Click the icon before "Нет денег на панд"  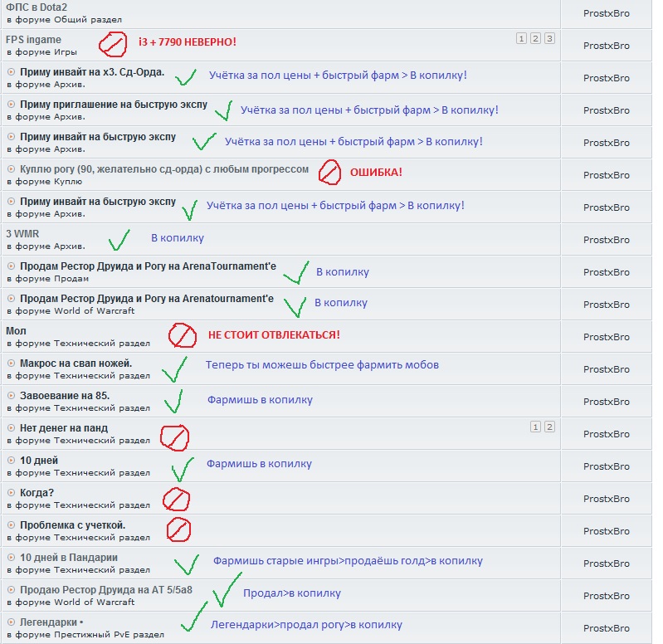[x=11, y=428]
